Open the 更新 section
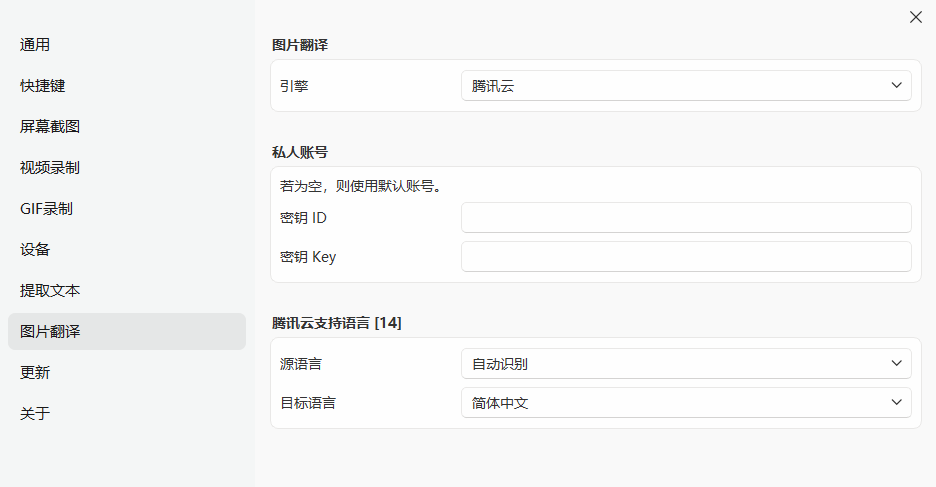Screen dimensions: 936x487 pyautogui.click(x=35, y=373)
